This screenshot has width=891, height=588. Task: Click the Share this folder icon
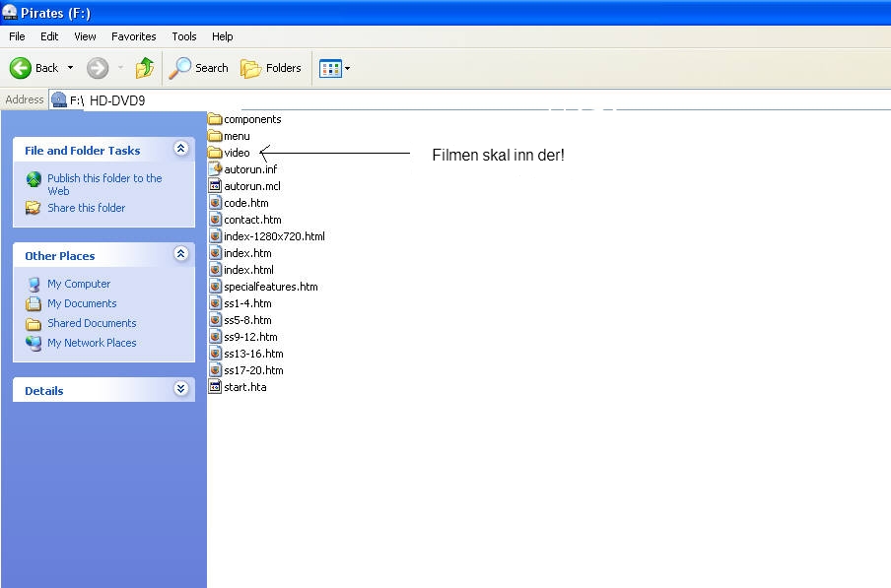pyautogui.click(x=33, y=208)
